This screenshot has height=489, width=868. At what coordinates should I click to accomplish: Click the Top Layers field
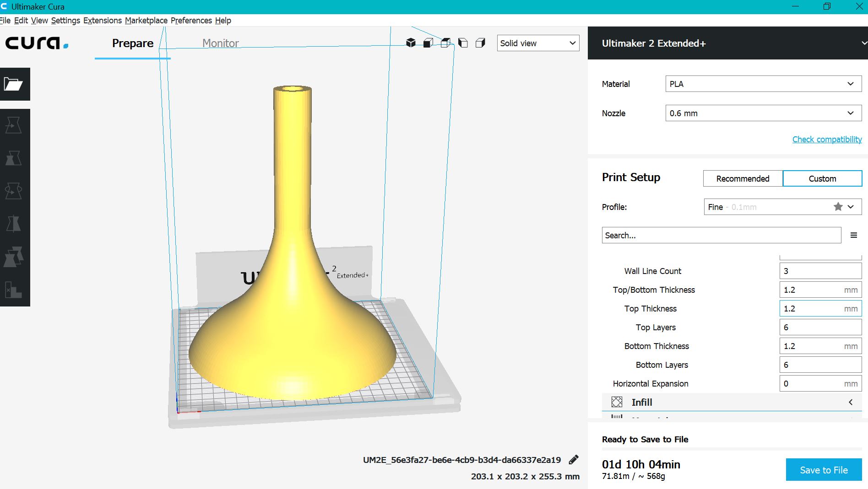[x=820, y=327]
